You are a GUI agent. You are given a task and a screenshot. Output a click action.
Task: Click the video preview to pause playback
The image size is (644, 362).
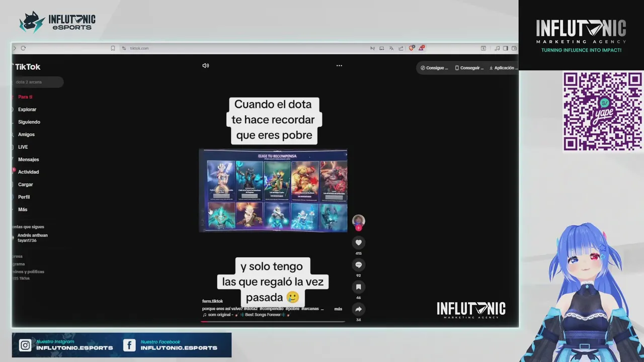tap(273, 191)
